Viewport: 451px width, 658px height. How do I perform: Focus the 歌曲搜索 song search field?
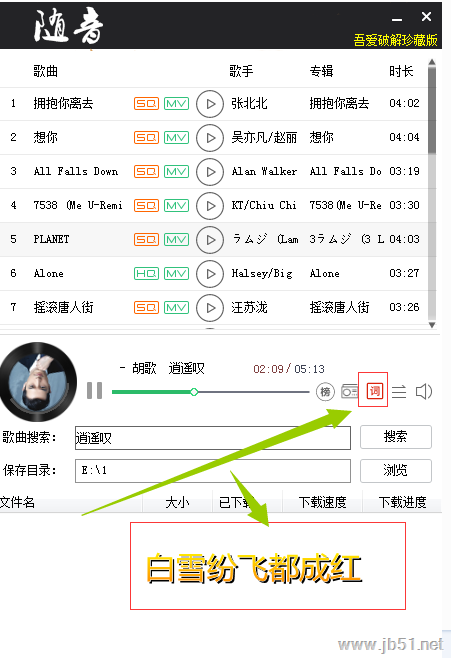pos(213,438)
